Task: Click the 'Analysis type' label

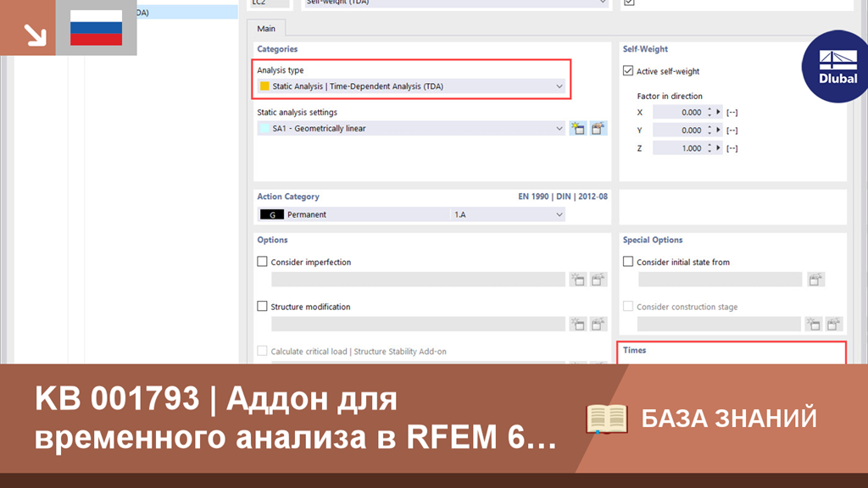Action: (x=280, y=70)
